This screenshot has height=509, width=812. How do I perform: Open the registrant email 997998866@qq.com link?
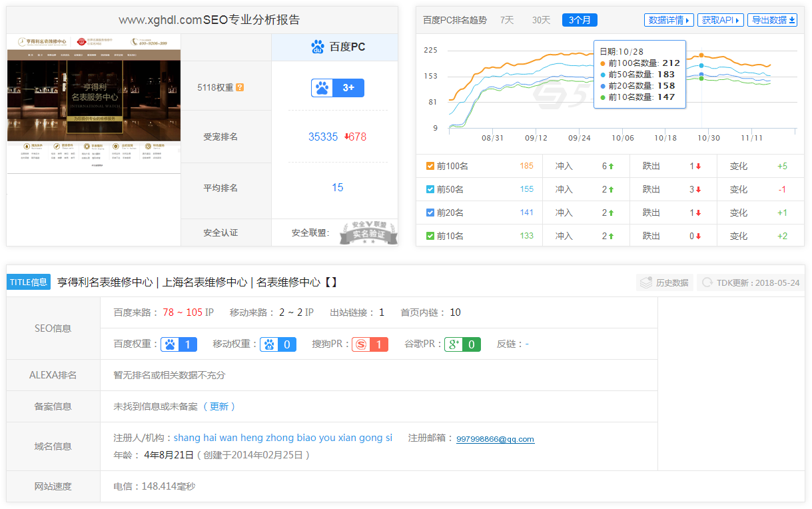pos(495,439)
